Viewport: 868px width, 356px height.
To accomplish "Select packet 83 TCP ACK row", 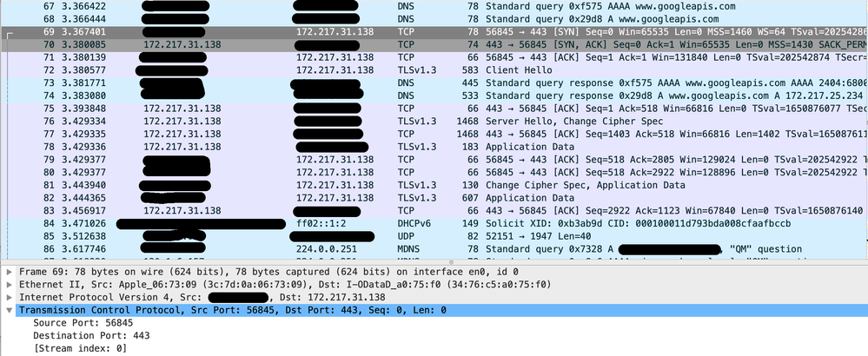I will (x=434, y=211).
